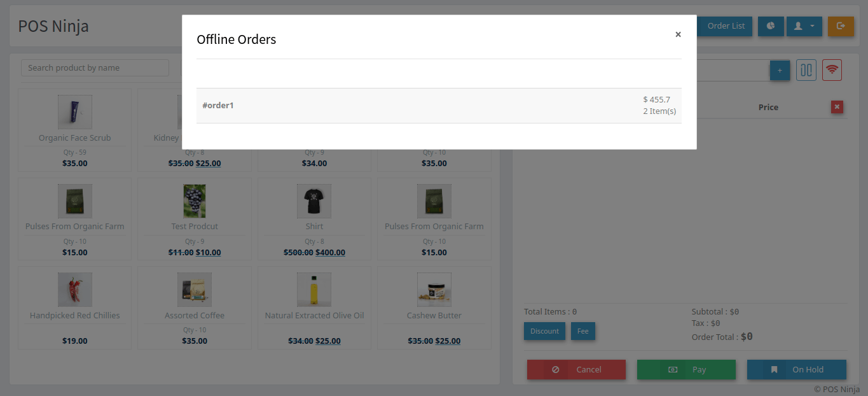Viewport: 868px width, 396px height.
Task: Focus the product name search field
Action: [x=95, y=68]
